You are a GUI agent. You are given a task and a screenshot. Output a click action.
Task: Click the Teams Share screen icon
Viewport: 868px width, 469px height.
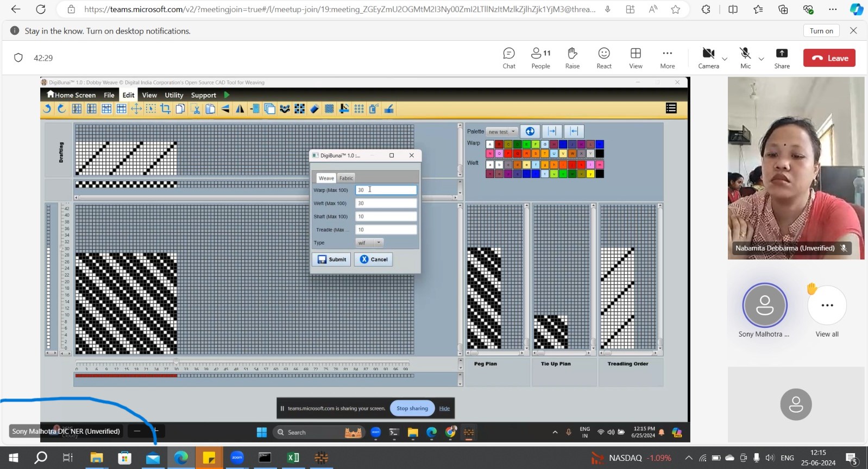(782, 58)
